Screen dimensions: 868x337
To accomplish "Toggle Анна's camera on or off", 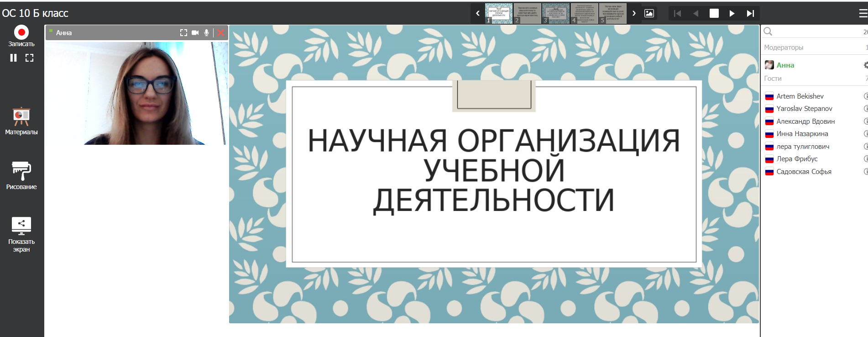I will [195, 33].
